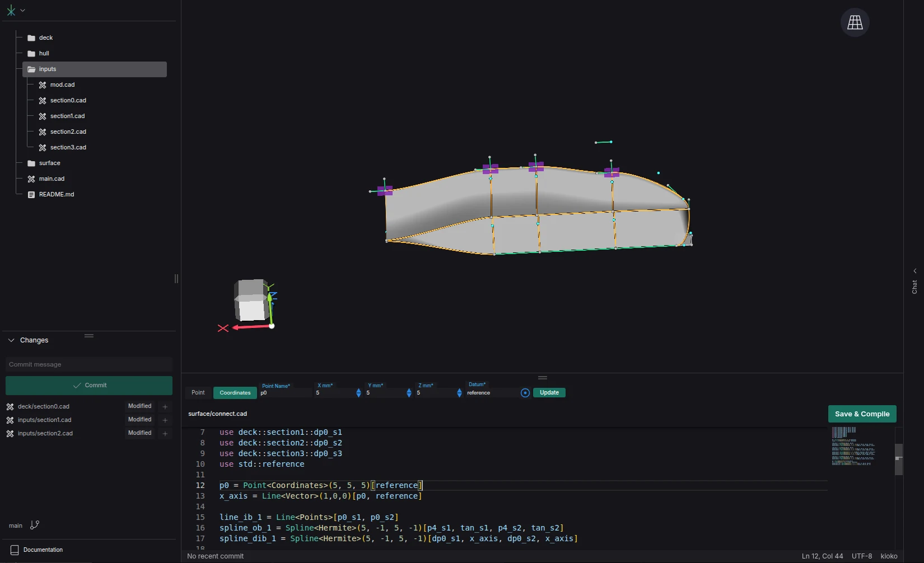Open section0.cad under inputs
The width and height of the screenshot is (924, 563).
point(68,101)
